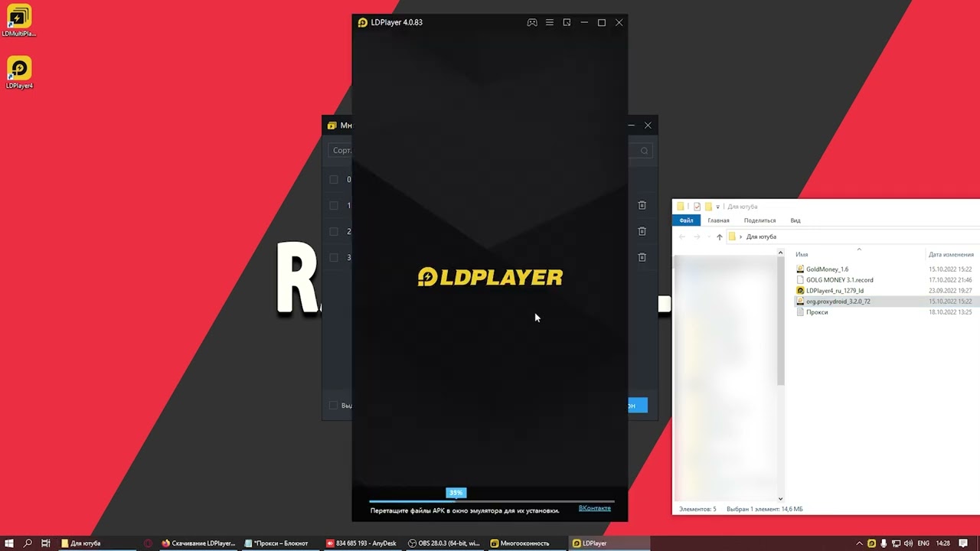Open the Главная ribbon tab
The width and height of the screenshot is (980, 551).
pos(718,220)
